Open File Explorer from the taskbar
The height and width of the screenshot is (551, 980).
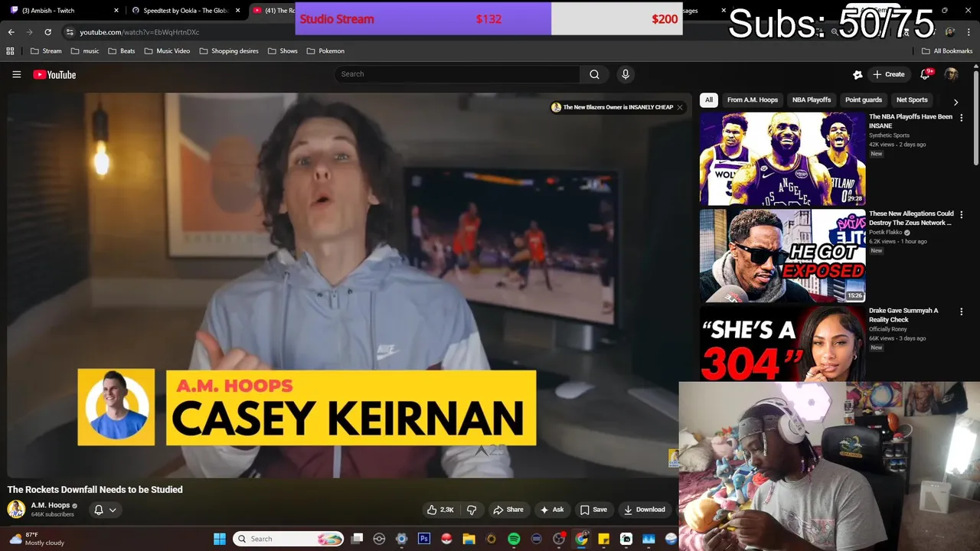469,539
